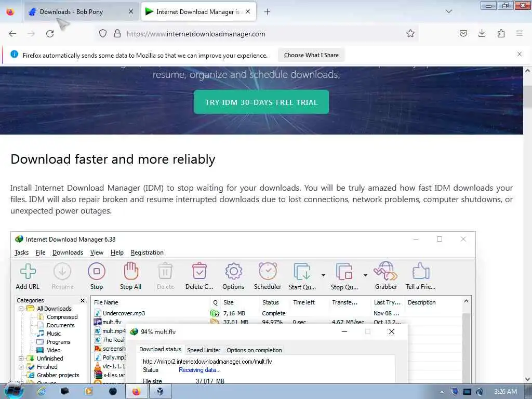The image size is (532, 399).
Task: Select the Internet Download Manager tab
Action: pos(198,12)
